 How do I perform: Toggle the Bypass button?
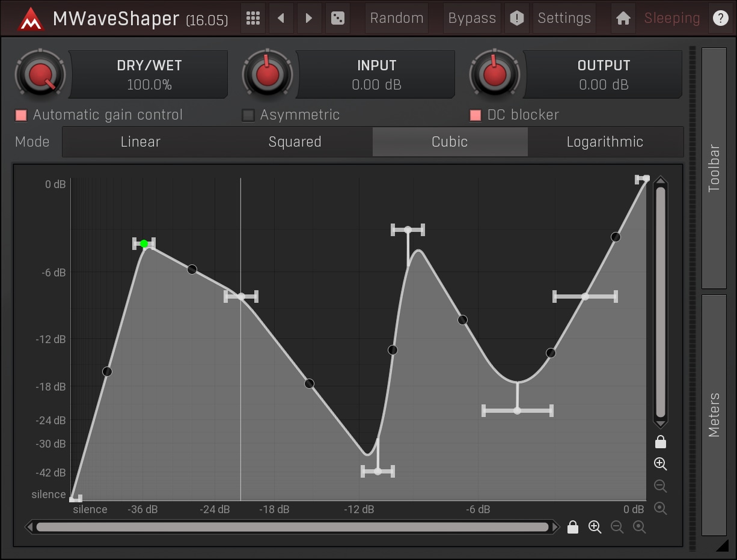point(472,18)
